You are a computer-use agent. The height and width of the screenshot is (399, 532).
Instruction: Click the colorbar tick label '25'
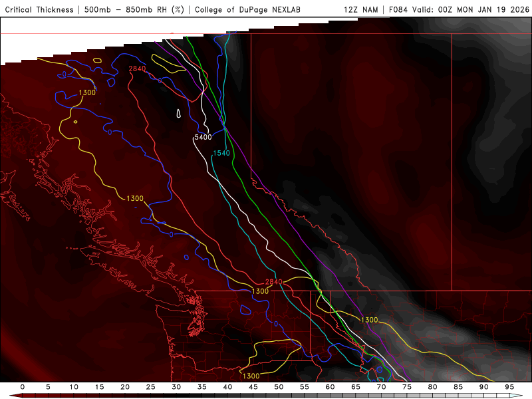click(x=151, y=387)
